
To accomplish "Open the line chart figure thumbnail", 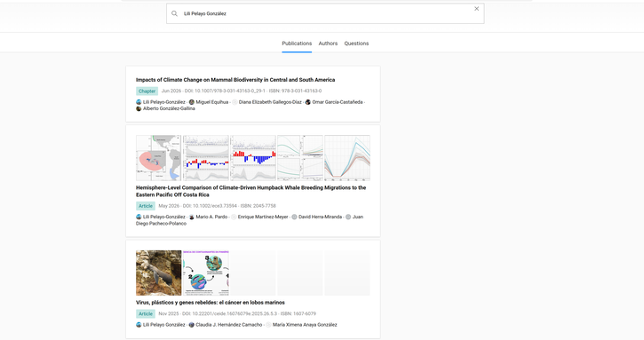I will point(347,158).
